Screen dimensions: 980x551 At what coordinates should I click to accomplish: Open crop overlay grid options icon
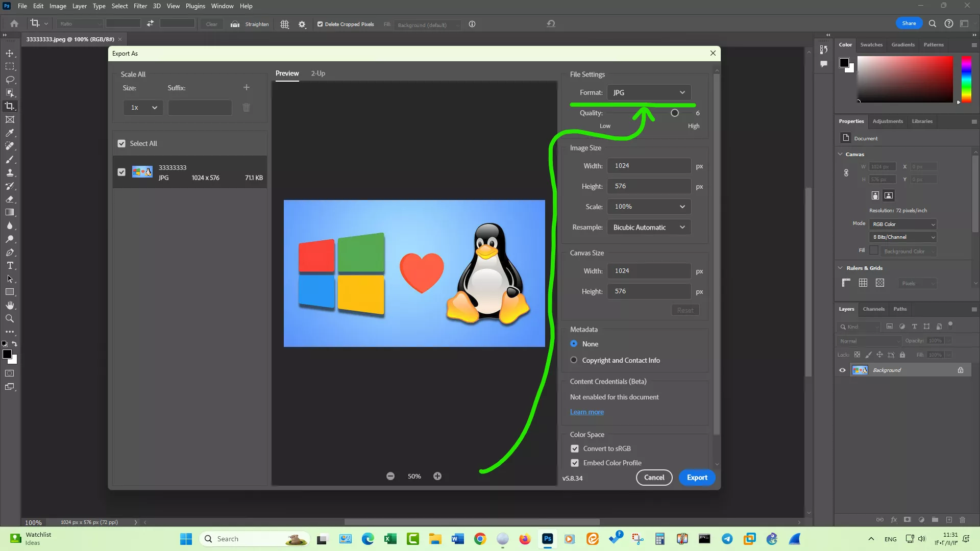point(285,24)
